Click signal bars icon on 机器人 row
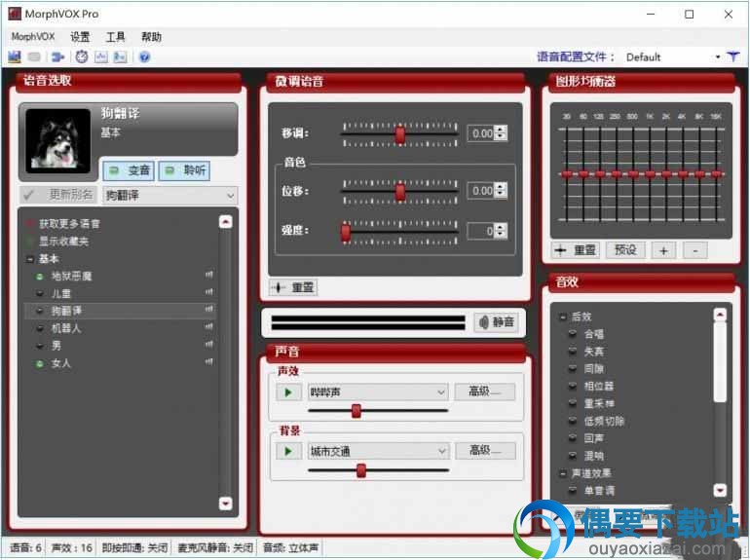This screenshot has width=750, height=560. [209, 326]
